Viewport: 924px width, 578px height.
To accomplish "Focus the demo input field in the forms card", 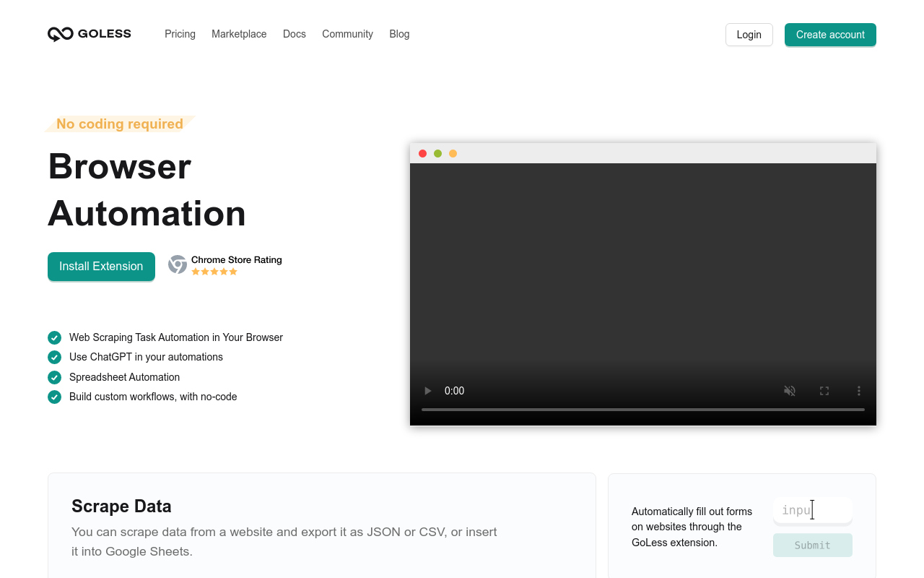I will [813, 510].
